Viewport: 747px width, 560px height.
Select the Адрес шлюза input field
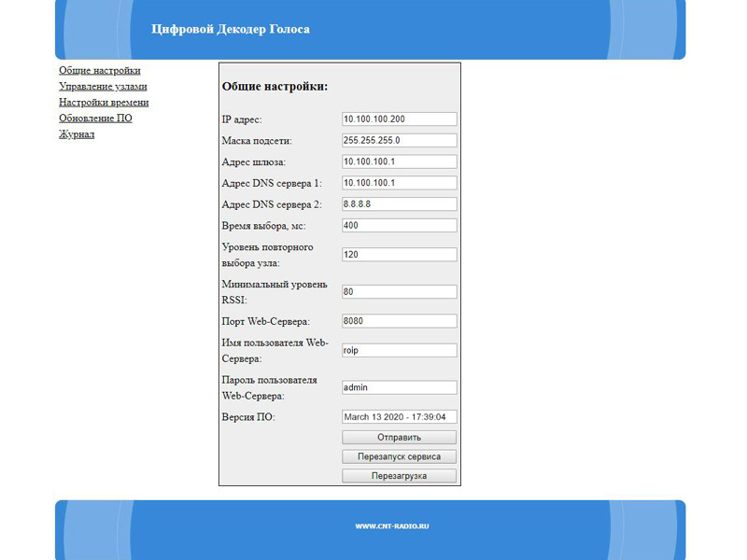click(x=400, y=161)
